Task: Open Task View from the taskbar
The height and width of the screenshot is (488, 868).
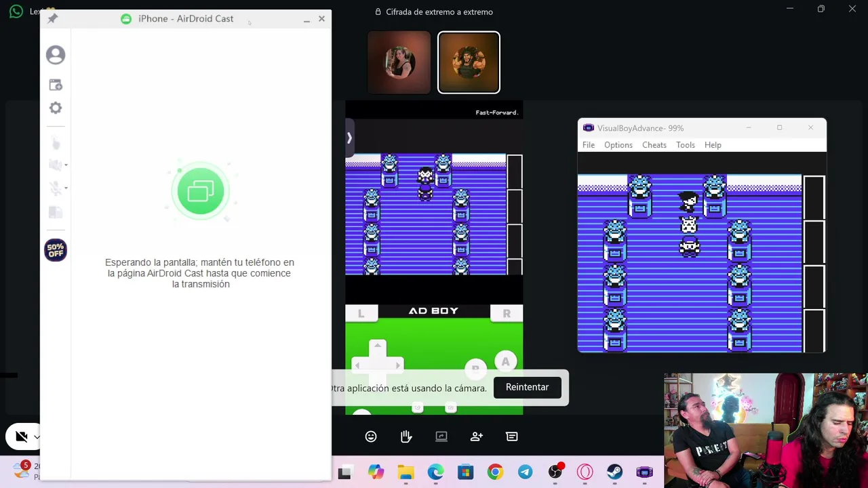Action: [x=344, y=472]
